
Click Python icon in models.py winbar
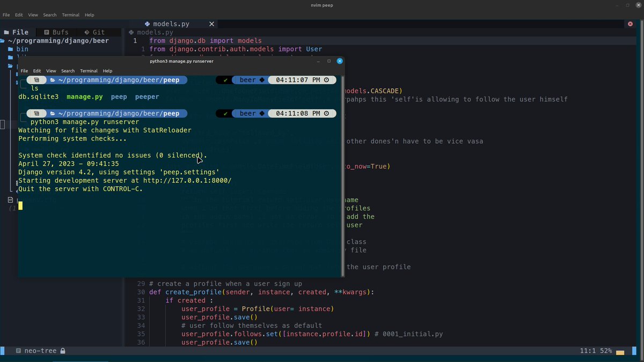[131, 32]
